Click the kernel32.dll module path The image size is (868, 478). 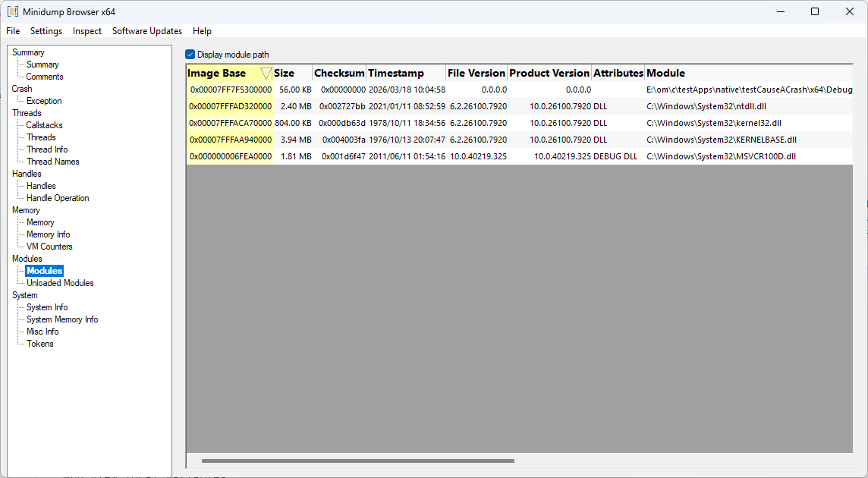(714, 123)
